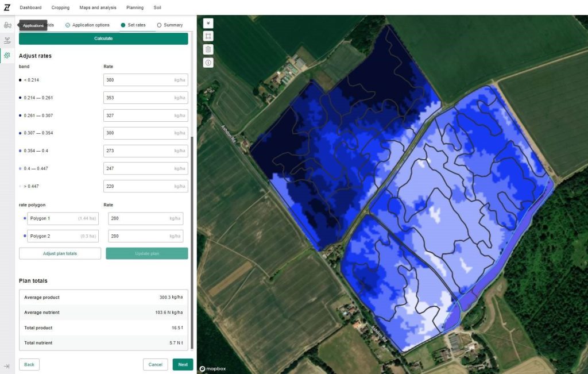This screenshot has height=374, width=588.
Task: Go to the Application options step
Action: 87,25
